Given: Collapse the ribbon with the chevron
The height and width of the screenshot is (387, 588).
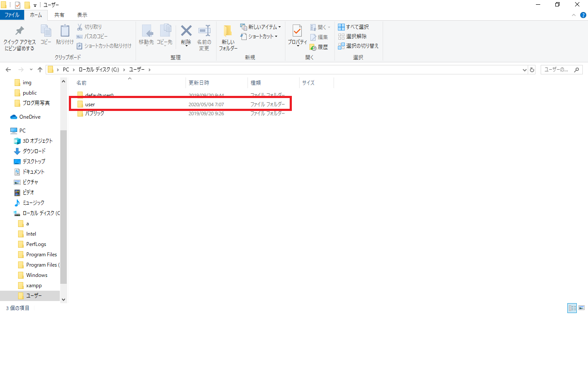Looking at the screenshot, I should point(573,15).
